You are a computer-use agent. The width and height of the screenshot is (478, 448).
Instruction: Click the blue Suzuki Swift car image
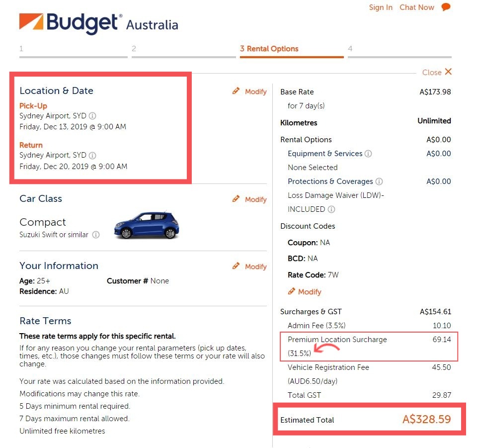[x=147, y=225]
